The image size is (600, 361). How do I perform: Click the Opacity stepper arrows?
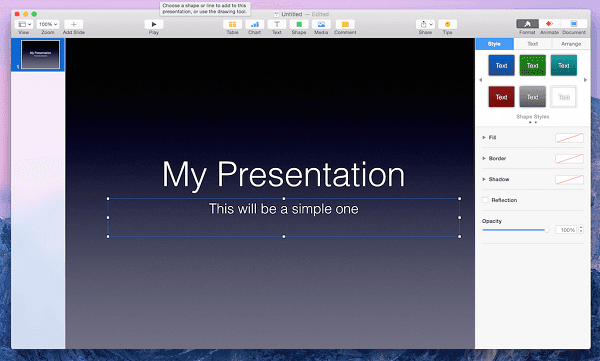[x=581, y=230]
